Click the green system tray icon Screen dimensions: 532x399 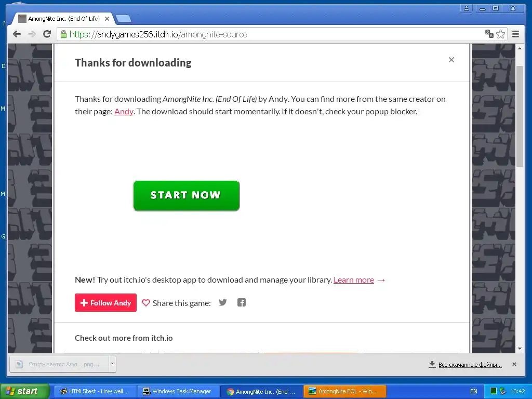[x=494, y=391]
